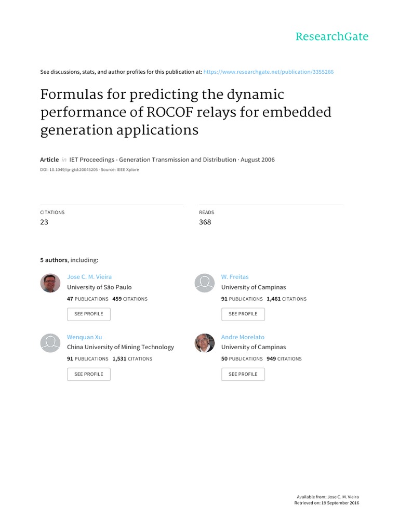This screenshot has width=399, height=532.
Task: Click the article title heading
Action: [185, 112]
